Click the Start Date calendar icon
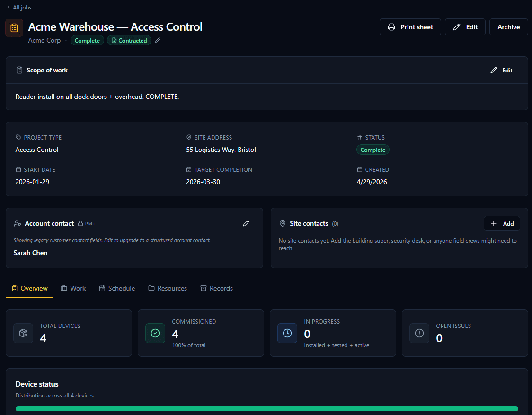Image resolution: width=532 pixels, height=415 pixels. 18,169
